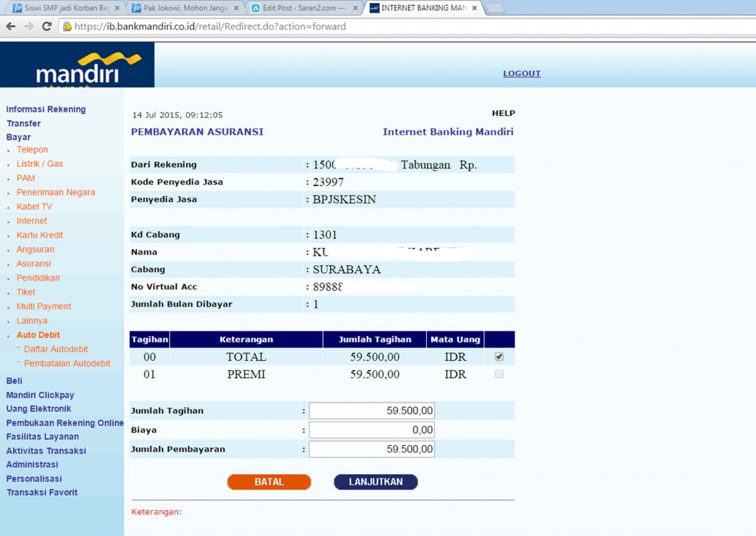
Task: Select Internet payment option in sidebar
Action: click(32, 221)
